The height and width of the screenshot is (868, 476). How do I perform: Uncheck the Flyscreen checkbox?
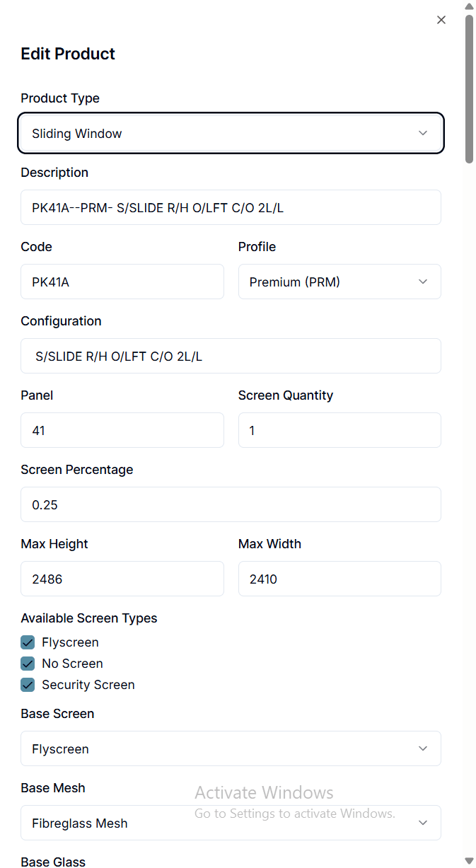pyautogui.click(x=28, y=642)
